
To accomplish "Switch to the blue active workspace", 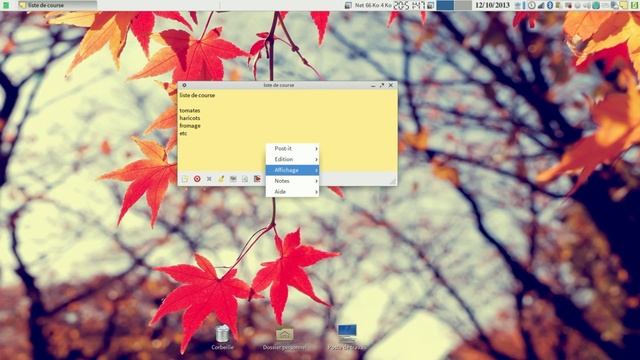I will point(445,5).
